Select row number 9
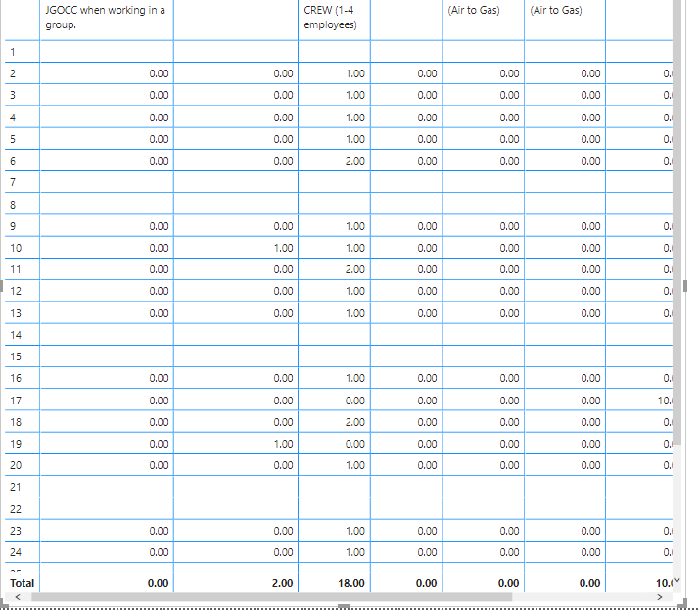Screen dimensions: 700x615 [13, 226]
